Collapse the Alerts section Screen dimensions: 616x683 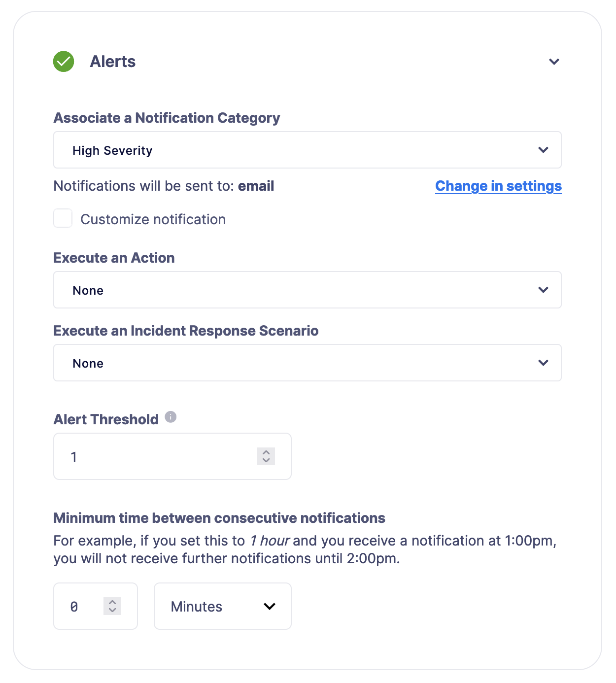coord(553,62)
